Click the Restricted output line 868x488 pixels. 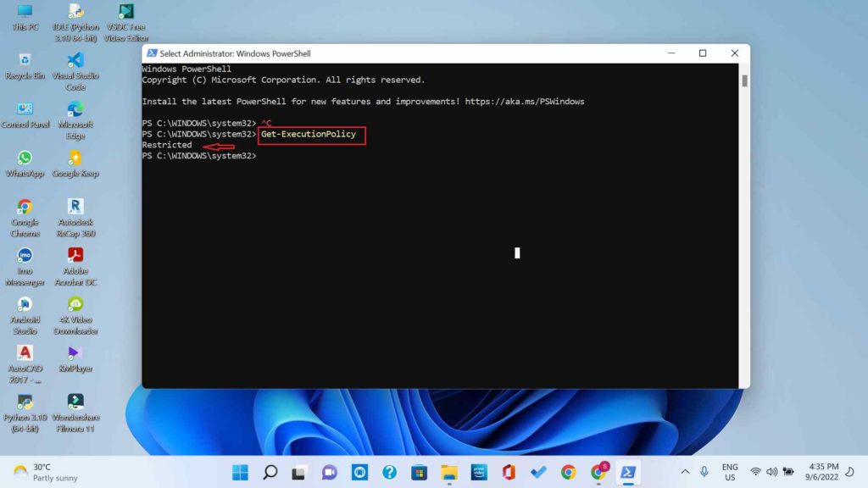167,145
